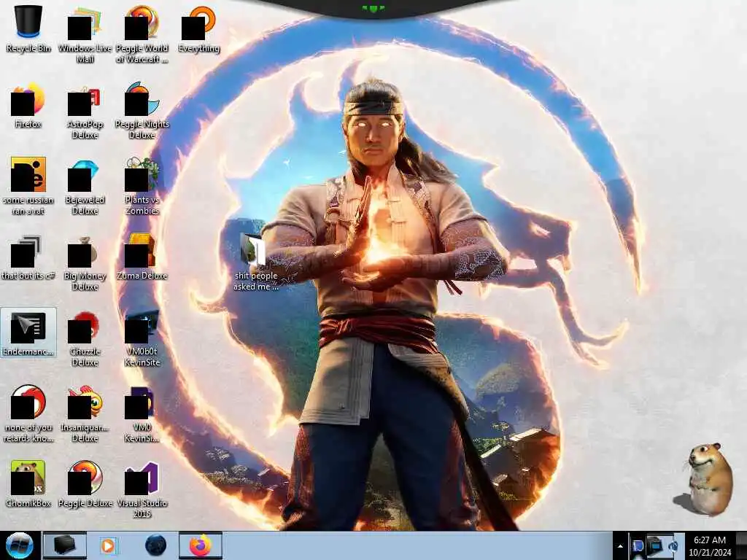Select the Windows Live Mail shortcut
The height and width of the screenshot is (560, 747).
pos(85,34)
